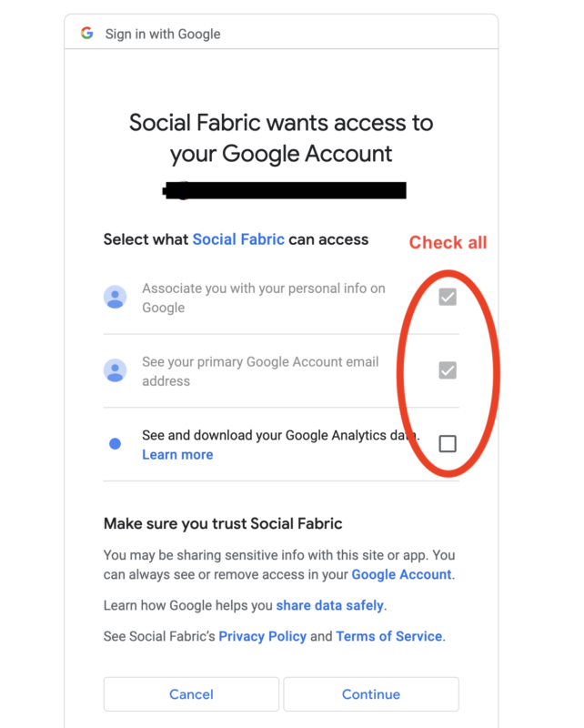Click the Associate you with personal info text
Viewport: 584px width, 728px height.
point(264,298)
